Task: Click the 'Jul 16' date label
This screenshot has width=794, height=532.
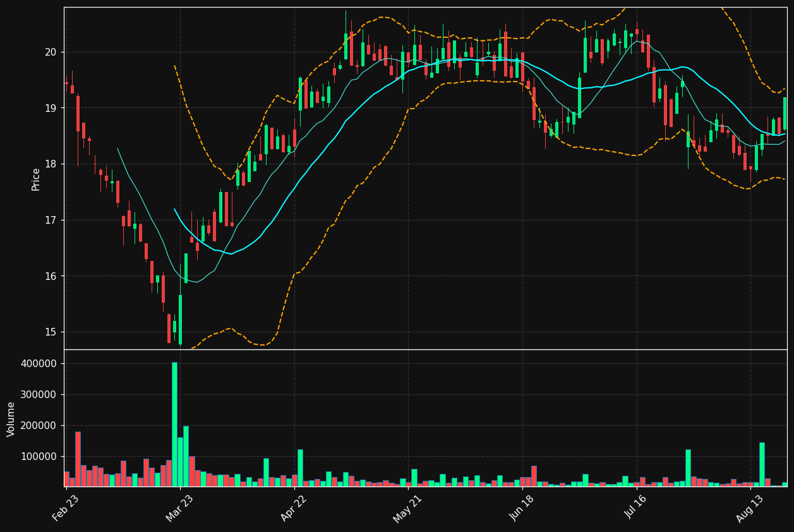Action: 636,508
